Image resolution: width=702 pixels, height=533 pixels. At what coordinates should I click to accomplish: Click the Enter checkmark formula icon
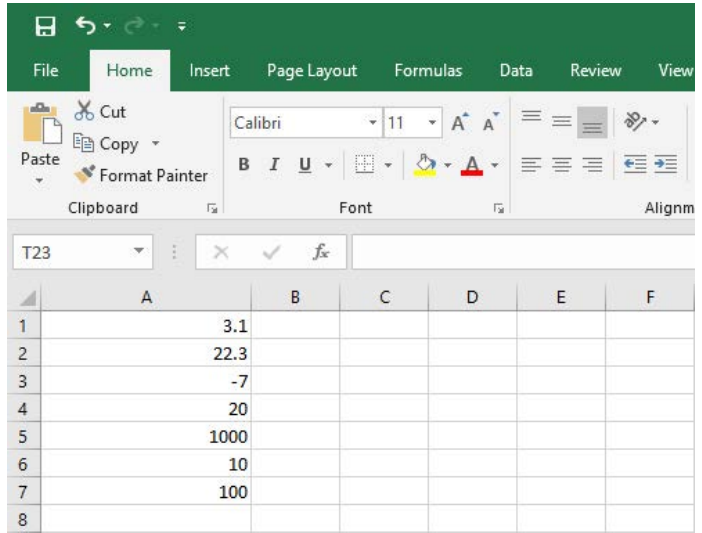click(x=271, y=252)
